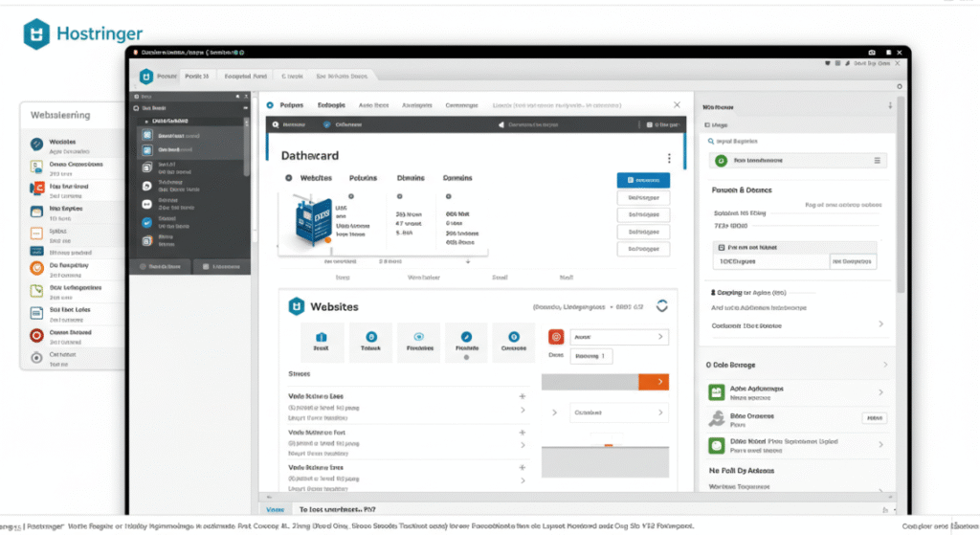Open the three-dot menu on the Dathecard header
Image resolution: width=980 pixels, height=535 pixels.
pyautogui.click(x=669, y=158)
